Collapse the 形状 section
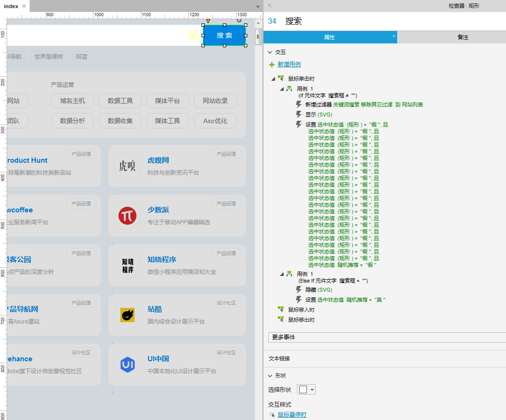Image resolution: width=506 pixels, height=420 pixels. tap(270, 376)
